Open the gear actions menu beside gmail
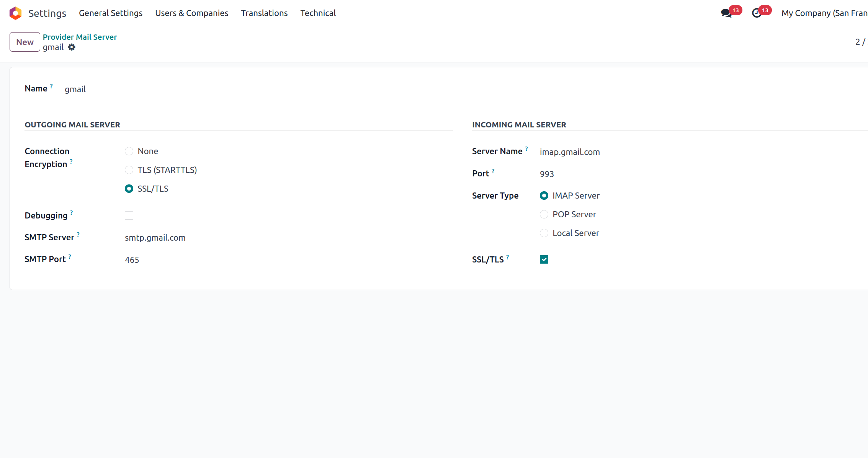Screen dimensions: 868x458 coord(72,47)
